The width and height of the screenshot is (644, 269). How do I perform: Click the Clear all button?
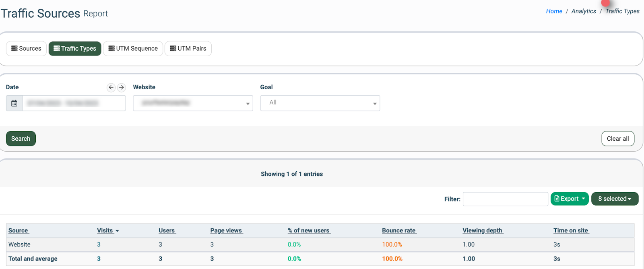(617, 139)
